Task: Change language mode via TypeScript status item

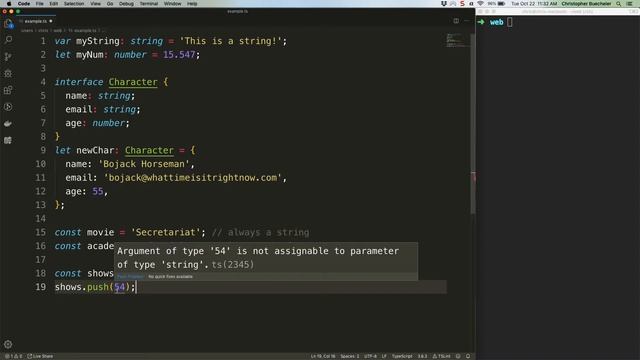Action: [402, 356]
